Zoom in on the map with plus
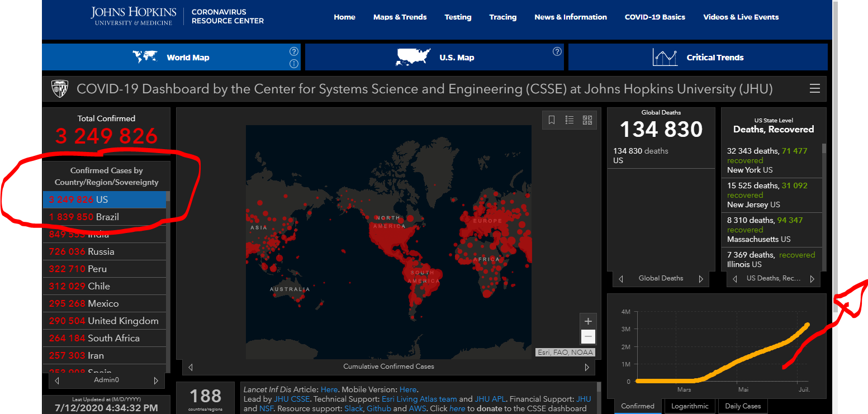This screenshot has height=414, width=868. tap(588, 321)
